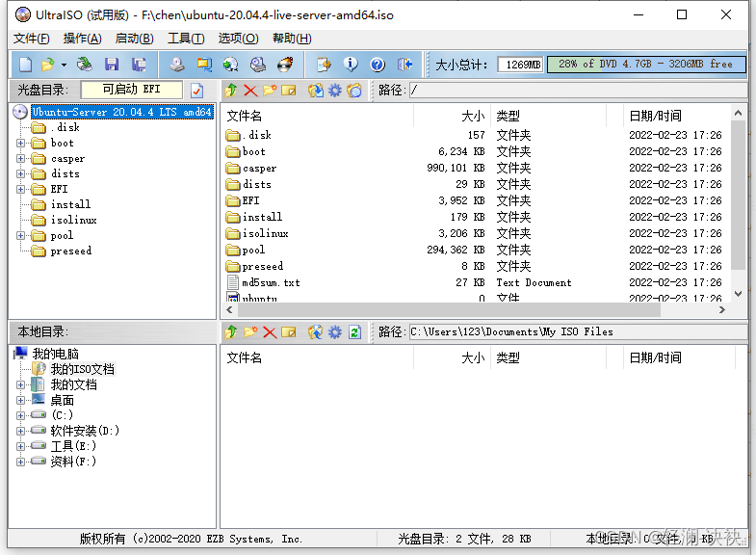Click gear Properties icon in image toolbar
This screenshot has height=555, width=756.
[334, 91]
